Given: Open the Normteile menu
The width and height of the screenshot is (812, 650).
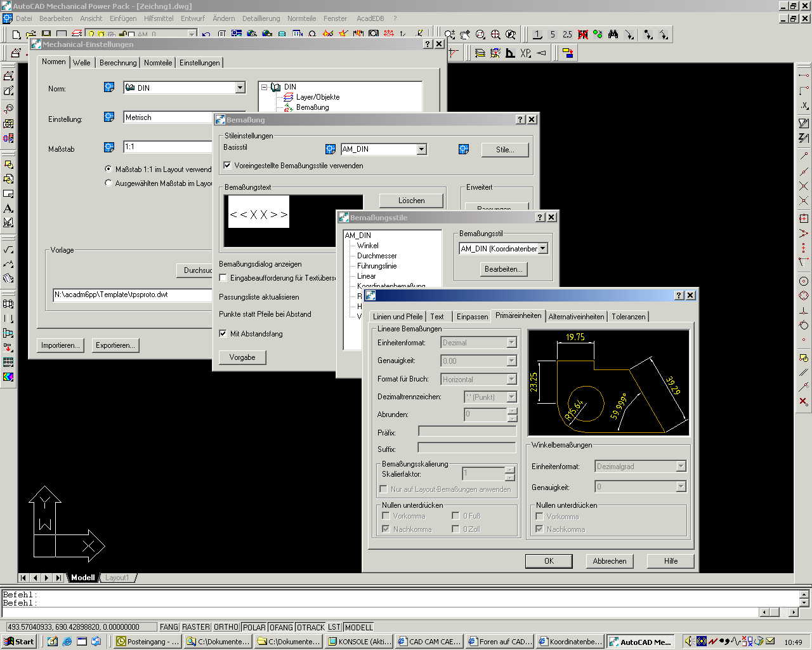Looking at the screenshot, I should tap(301, 18).
